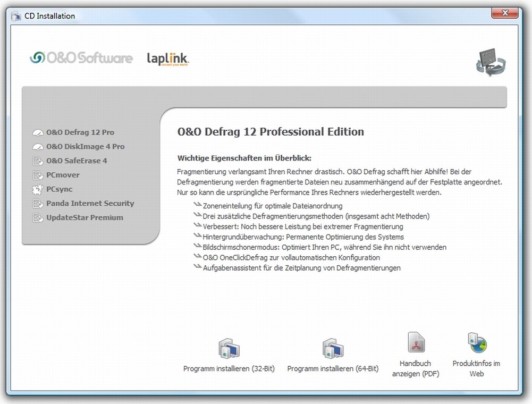Click the Hintergrundüberwachung bullet line
Screen dimensions: 532x404
303,237
